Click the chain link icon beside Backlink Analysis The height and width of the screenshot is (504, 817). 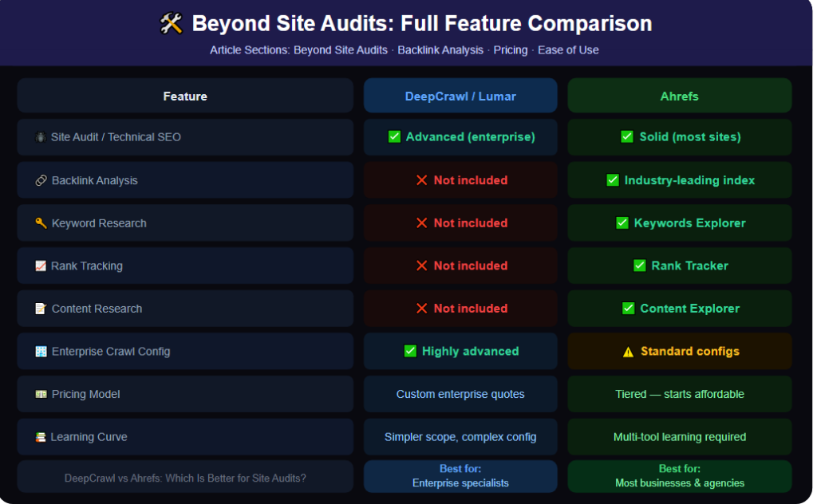pos(41,180)
